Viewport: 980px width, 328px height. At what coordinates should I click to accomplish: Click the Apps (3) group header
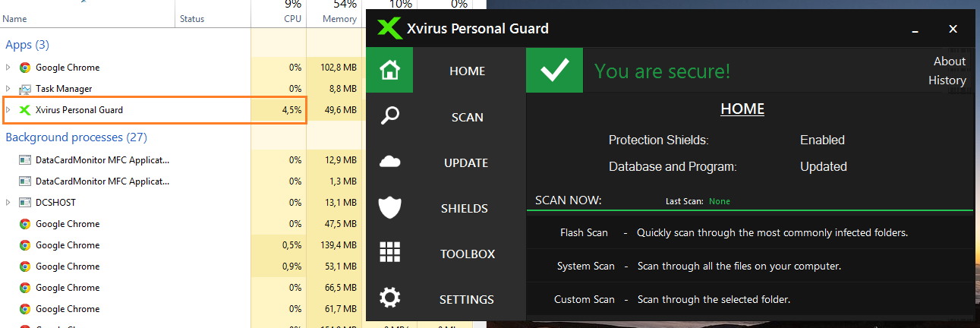(27, 45)
